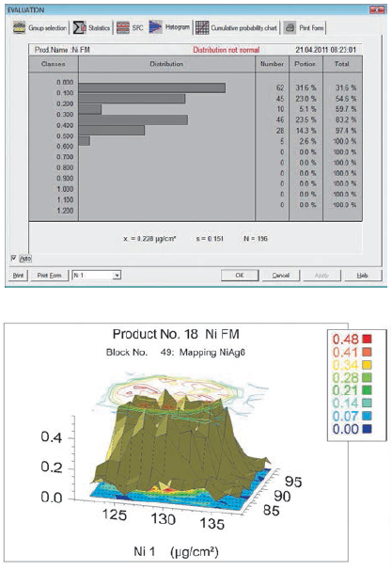Open Help from the dialog
Screen dimensions: 392x570
(362, 276)
